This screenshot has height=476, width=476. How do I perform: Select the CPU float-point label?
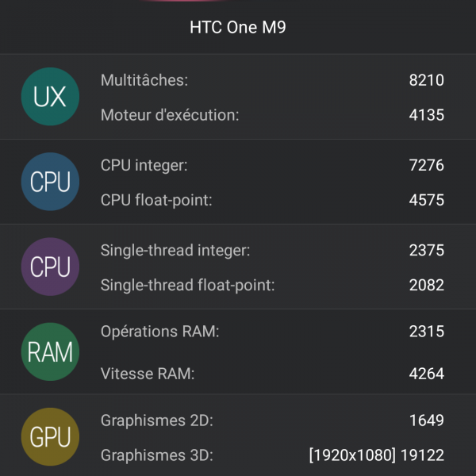coord(156,200)
